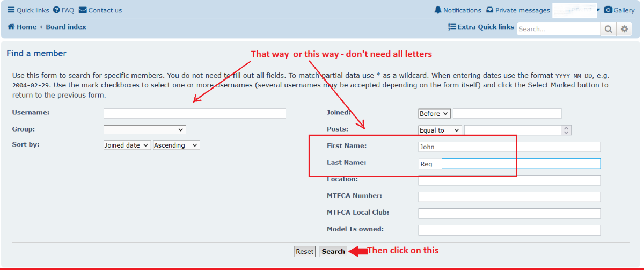Expand the Group dropdown
This screenshot has width=644, height=270.
(144, 129)
